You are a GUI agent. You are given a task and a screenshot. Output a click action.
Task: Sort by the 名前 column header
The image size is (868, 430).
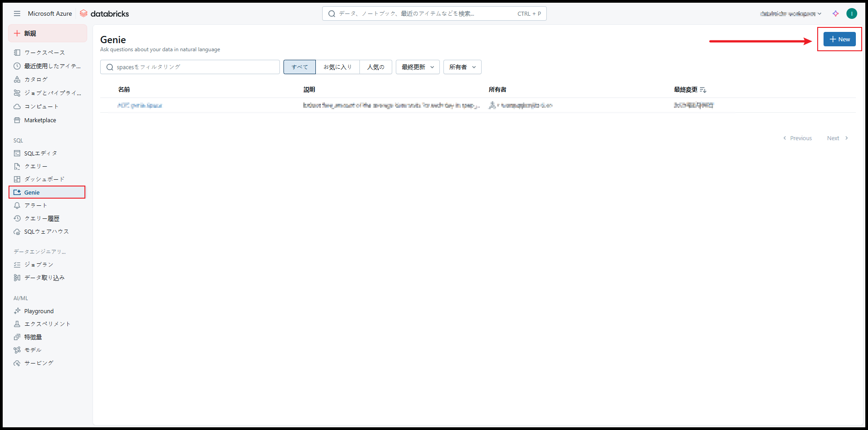click(x=124, y=89)
